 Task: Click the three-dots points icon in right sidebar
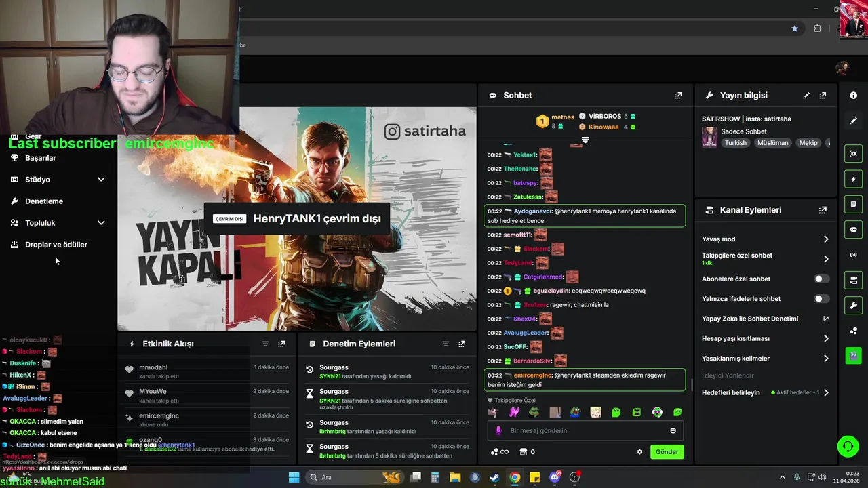853,331
